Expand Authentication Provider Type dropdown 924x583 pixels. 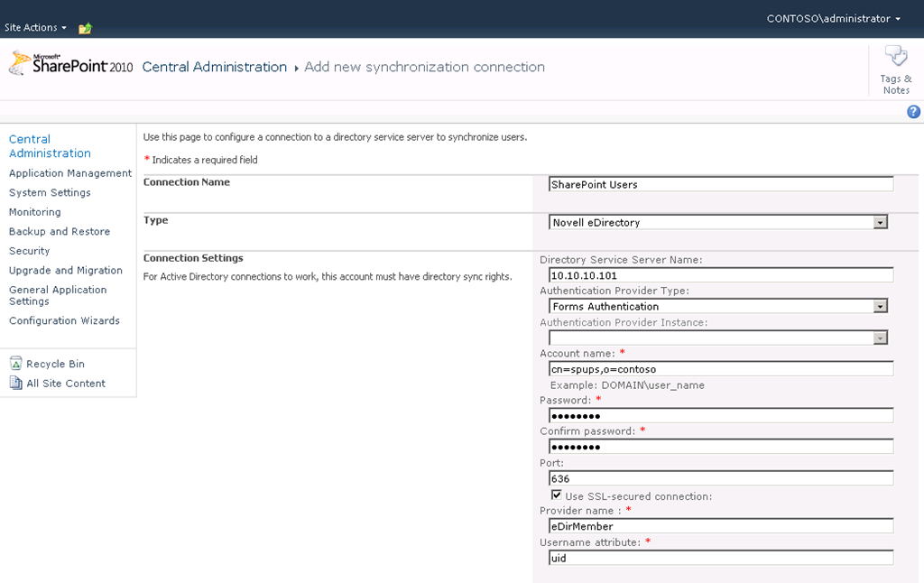click(718, 307)
